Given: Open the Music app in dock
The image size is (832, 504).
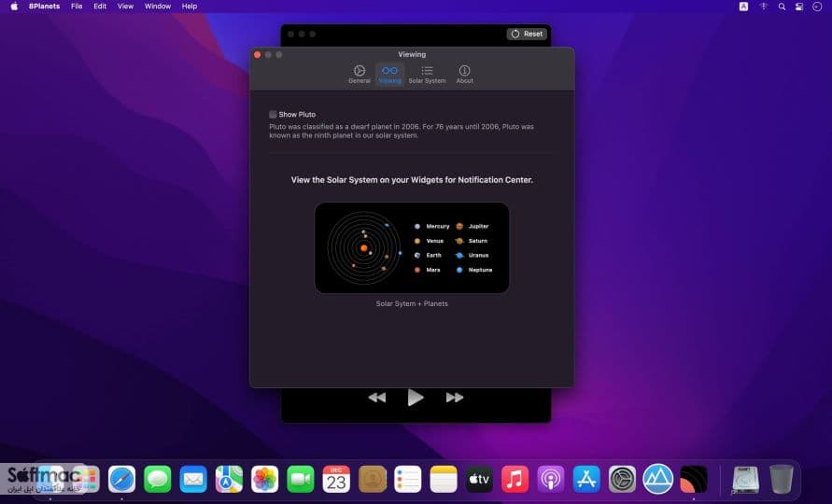Looking at the screenshot, I should tap(515, 479).
